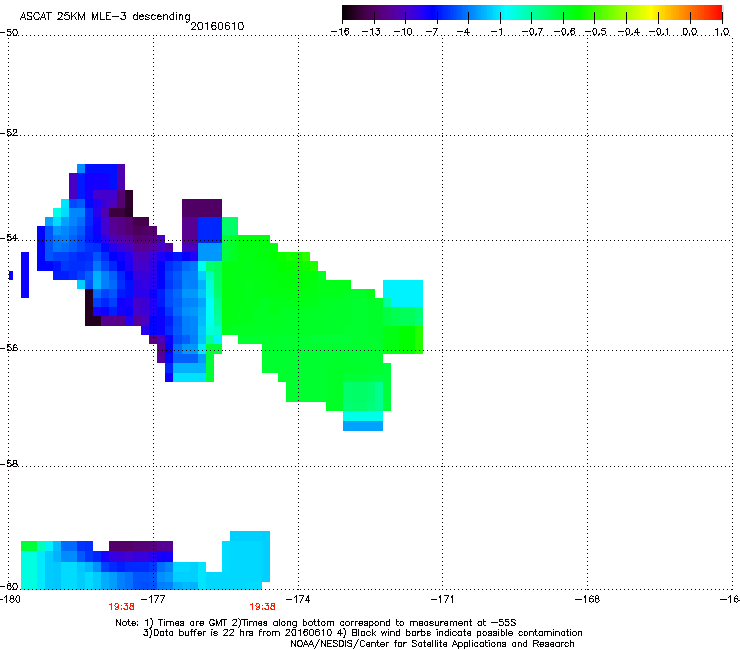Click the color scale label "1.0"
This screenshot has height=650, width=740.
(x=722, y=32)
